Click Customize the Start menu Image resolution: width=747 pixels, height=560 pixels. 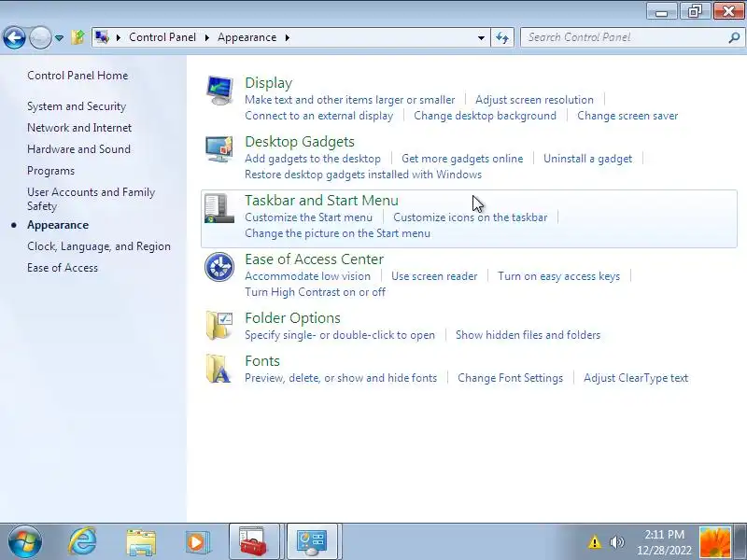pos(309,217)
